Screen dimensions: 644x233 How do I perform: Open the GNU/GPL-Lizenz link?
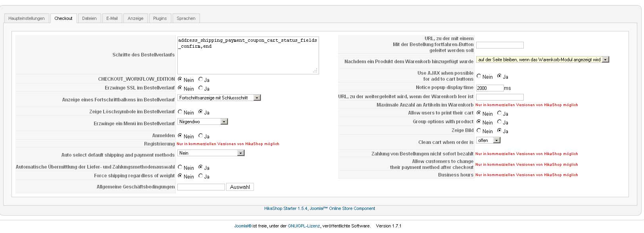pyautogui.click(x=304, y=226)
